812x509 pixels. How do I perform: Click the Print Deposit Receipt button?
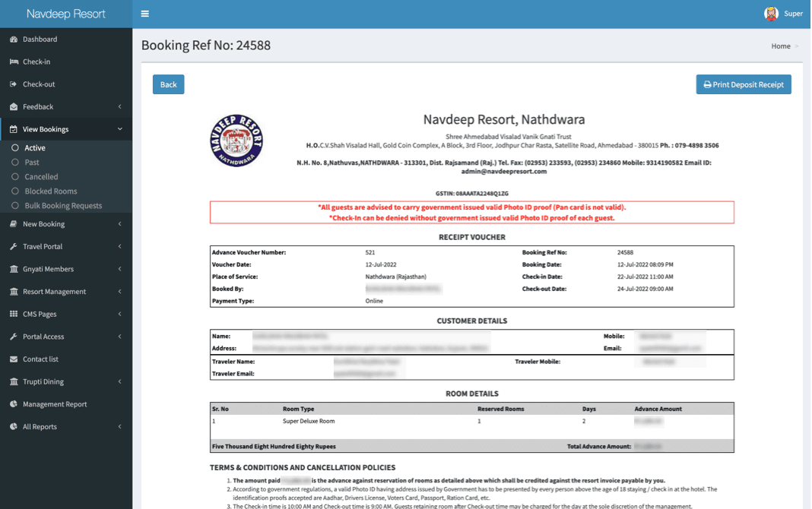(x=743, y=84)
